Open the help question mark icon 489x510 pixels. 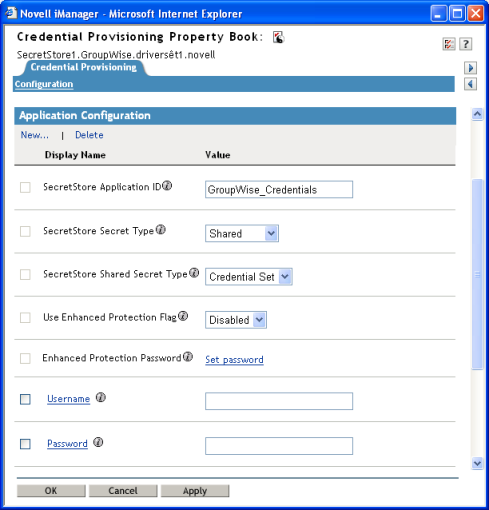(466, 44)
